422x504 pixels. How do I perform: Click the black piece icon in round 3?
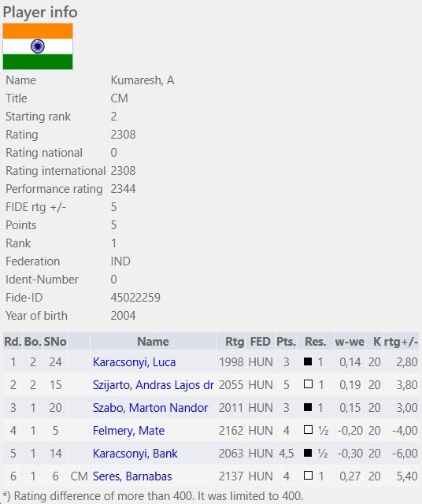(x=308, y=407)
